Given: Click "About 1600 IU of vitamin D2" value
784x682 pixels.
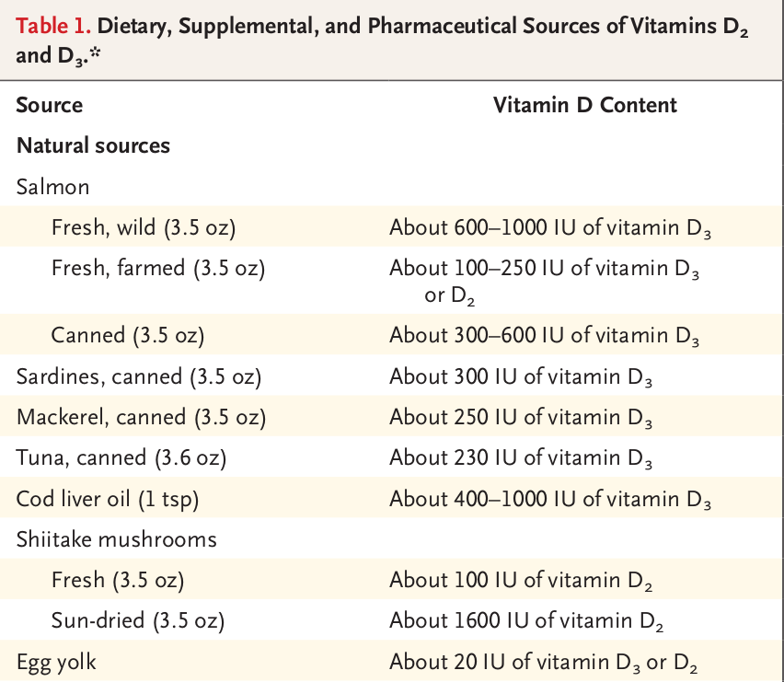Looking at the screenshot, I should tap(526, 621).
